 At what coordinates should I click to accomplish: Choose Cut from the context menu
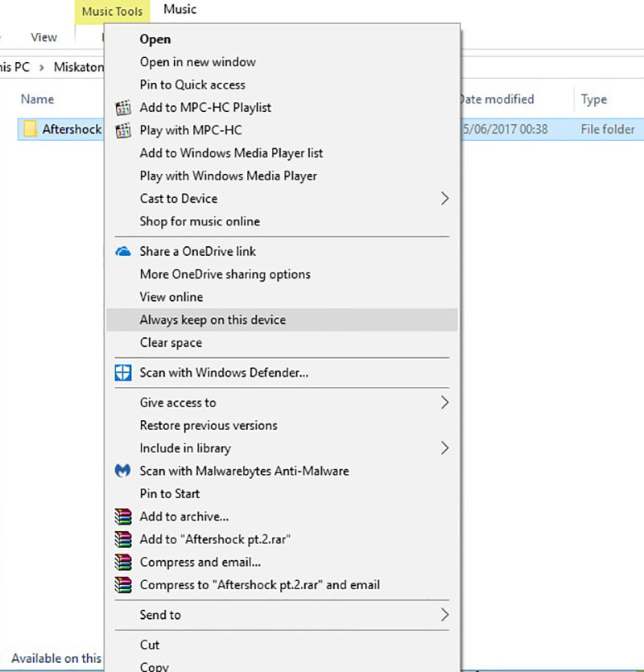[x=282, y=645]
